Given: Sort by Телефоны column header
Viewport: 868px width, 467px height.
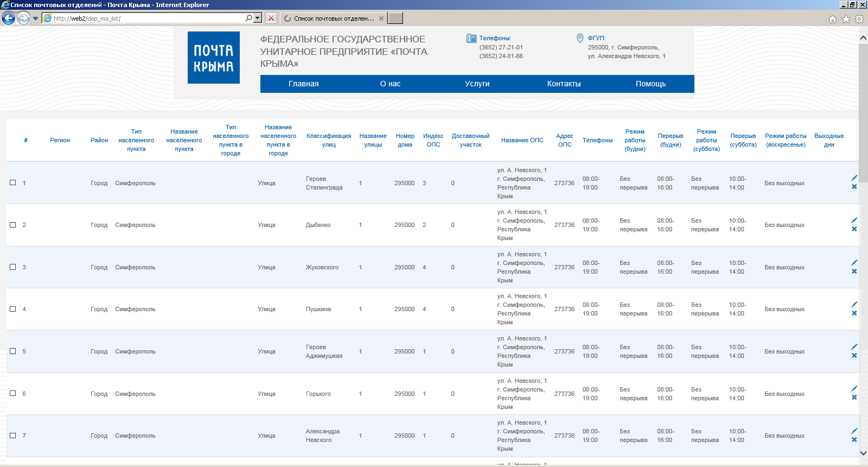Looking at the screenshot, I should coord(598,140).
